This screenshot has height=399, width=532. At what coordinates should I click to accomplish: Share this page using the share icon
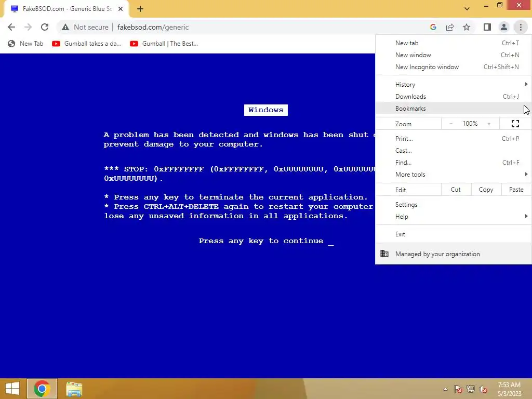pyautogui.click(x=450, y=27)
